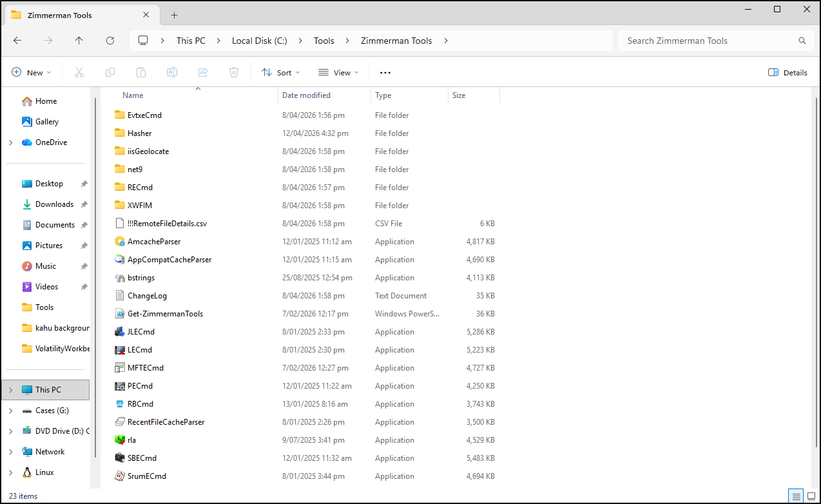Select the EvtxeCmd folder
Viewport: 821px width, 504px height.
tap(144, 115)
